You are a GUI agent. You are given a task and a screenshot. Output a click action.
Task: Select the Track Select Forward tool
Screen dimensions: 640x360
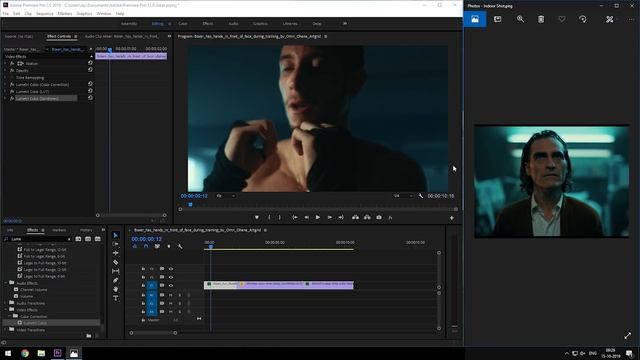click(x=116, y=244)
